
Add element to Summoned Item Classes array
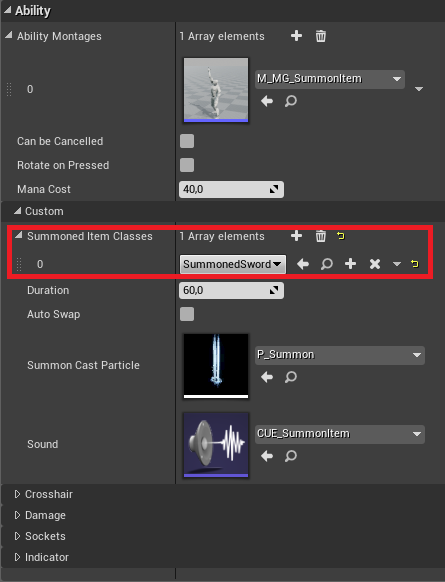click(296, 236)
